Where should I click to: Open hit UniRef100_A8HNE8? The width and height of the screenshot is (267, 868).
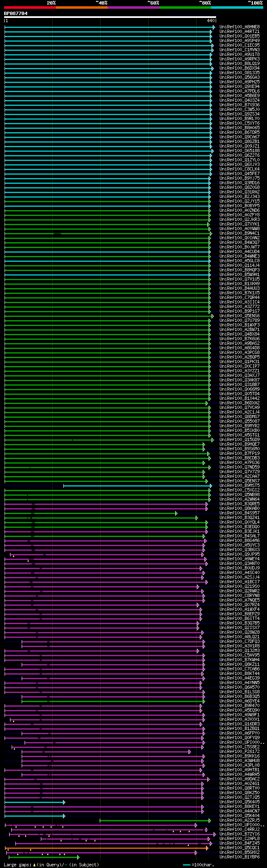[x=239, y=27]
